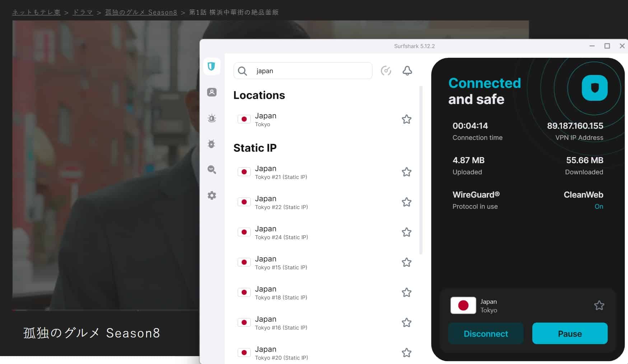Favorite Tokyo #16 Static IP star

pos(406,322)
